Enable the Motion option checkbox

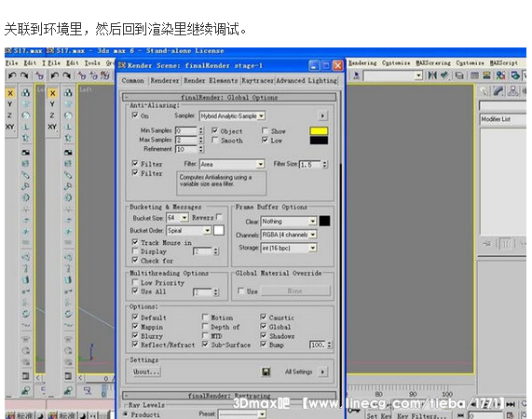click(205, 317)
